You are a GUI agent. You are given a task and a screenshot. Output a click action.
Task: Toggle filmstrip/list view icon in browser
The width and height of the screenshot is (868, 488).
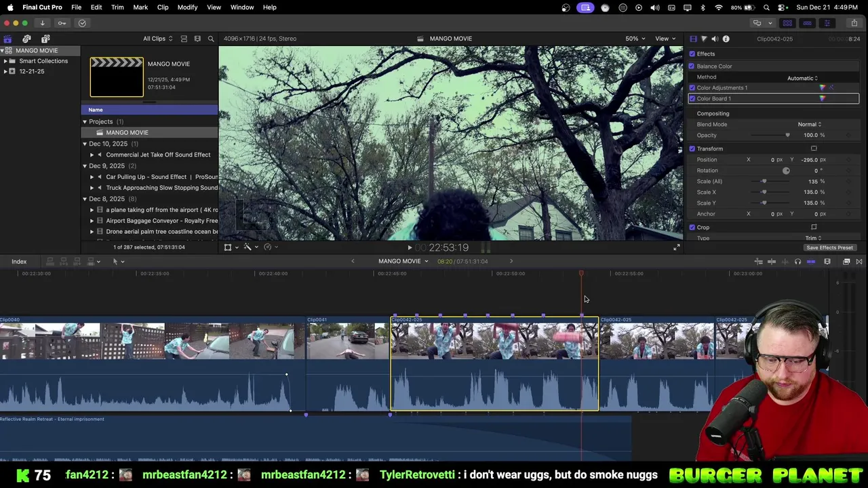click(x=184, y=39)
